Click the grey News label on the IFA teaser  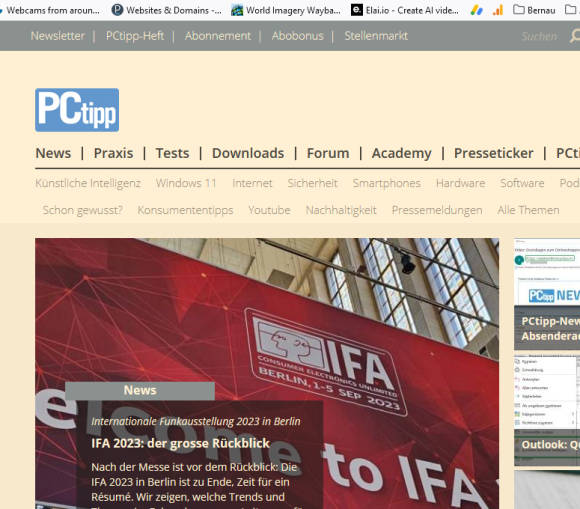pyautogui.click(x=140, y=390)
